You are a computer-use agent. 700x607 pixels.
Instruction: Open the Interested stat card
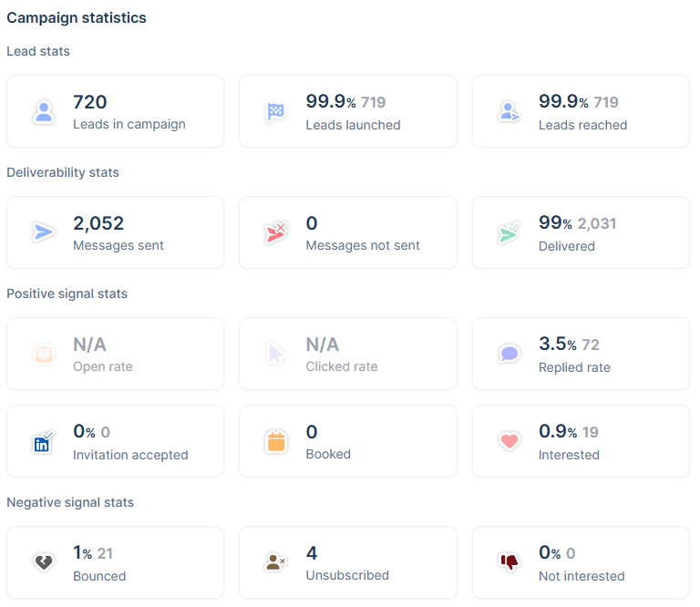(x=581, y=441)
